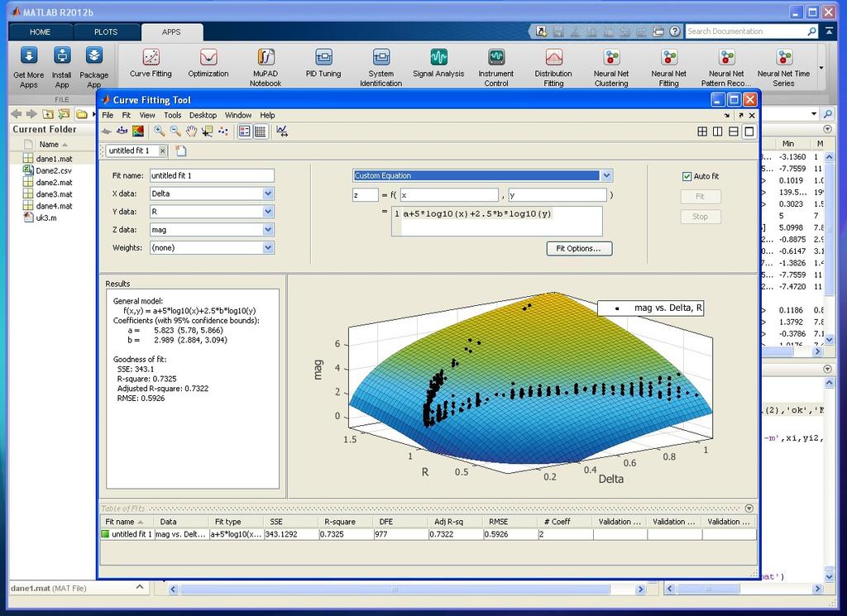This screenshot has height=616, width=847.
Task: Start the PID Tuning app
Action: pyautogui.click(x=323, y=64)
